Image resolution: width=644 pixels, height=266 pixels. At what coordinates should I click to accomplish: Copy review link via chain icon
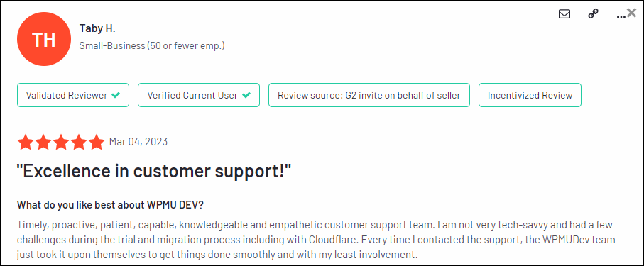click(593, 14)
